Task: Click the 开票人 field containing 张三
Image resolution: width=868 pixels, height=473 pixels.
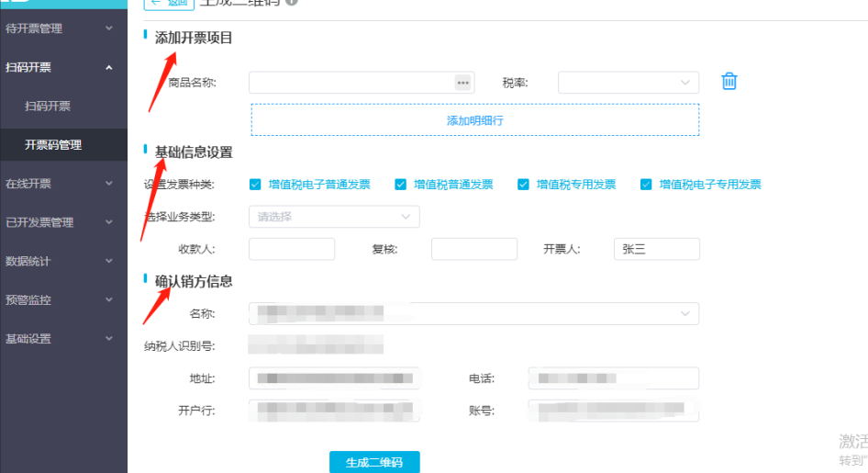Action: (x=656, y=249)
